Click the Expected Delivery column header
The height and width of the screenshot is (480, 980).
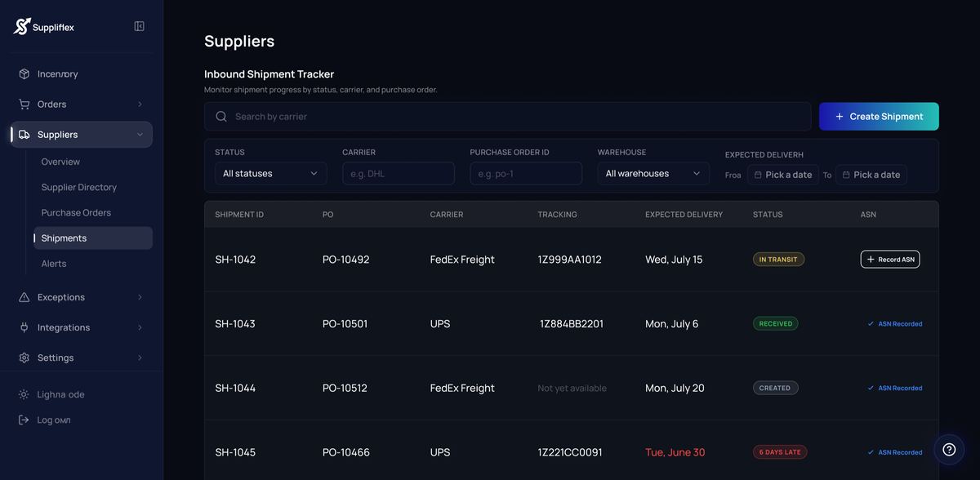pyautogui.click(x=684, y=215)
